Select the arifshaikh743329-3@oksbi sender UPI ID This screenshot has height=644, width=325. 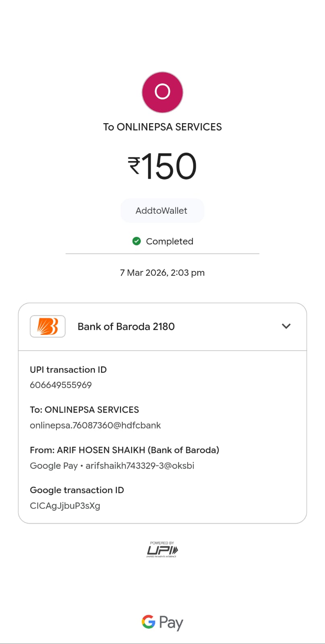[x=140, y=466]
